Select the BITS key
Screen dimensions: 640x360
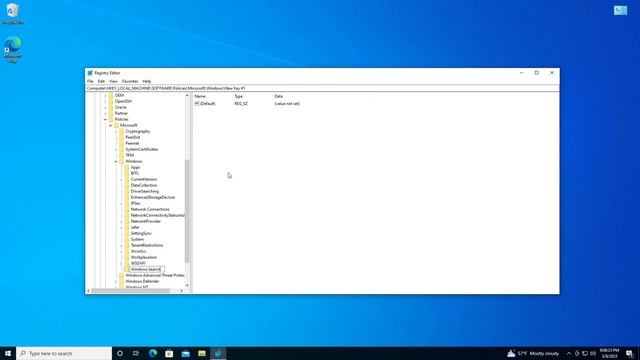135,173
